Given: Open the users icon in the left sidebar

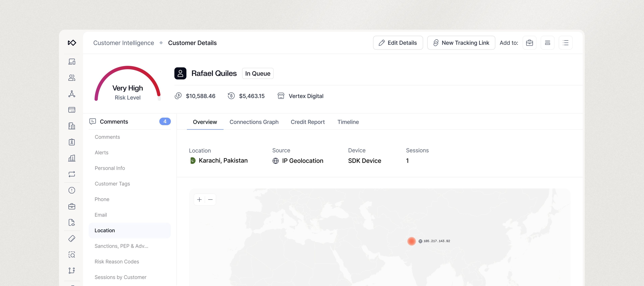Looking at the screenshot, I should (72, 78).
